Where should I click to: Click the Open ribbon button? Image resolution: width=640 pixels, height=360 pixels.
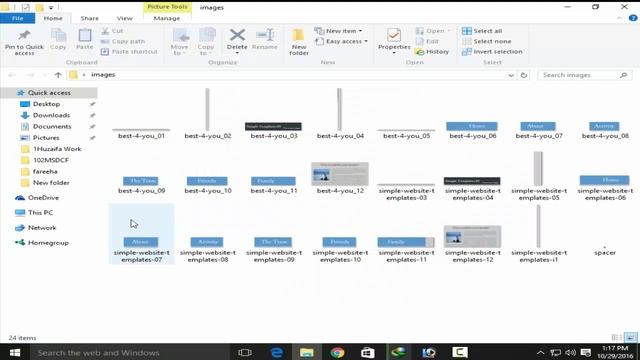(432, 31)
